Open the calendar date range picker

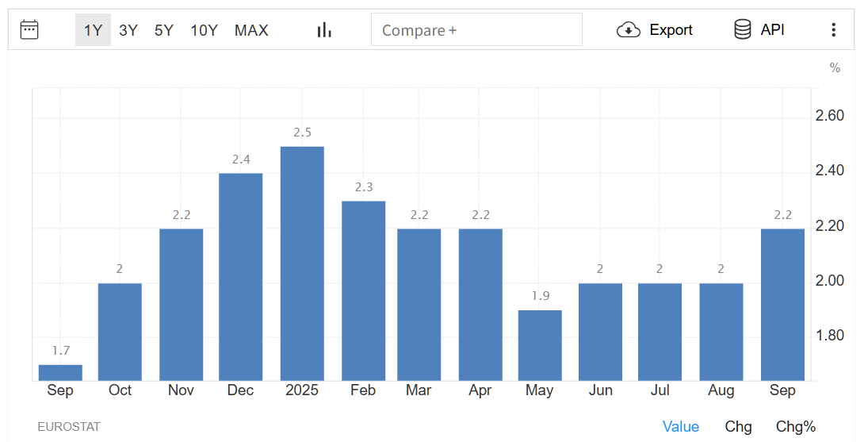29,30
